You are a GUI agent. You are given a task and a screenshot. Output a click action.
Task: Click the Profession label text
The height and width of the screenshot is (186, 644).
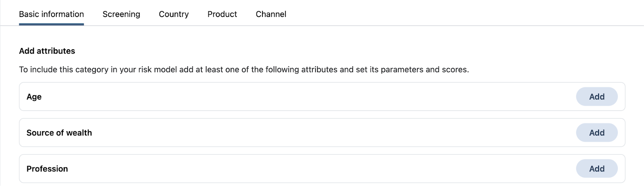pos(47,169)
